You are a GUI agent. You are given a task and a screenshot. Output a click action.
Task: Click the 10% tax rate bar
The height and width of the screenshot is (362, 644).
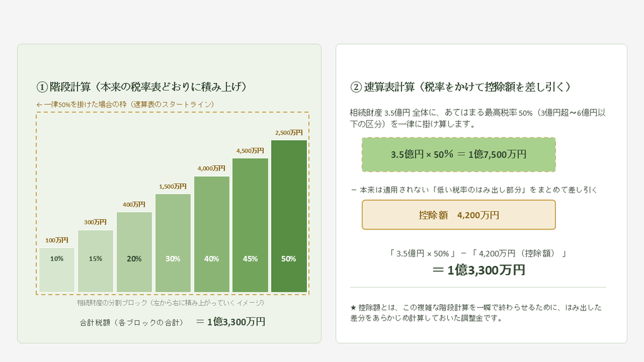point(57,270)
